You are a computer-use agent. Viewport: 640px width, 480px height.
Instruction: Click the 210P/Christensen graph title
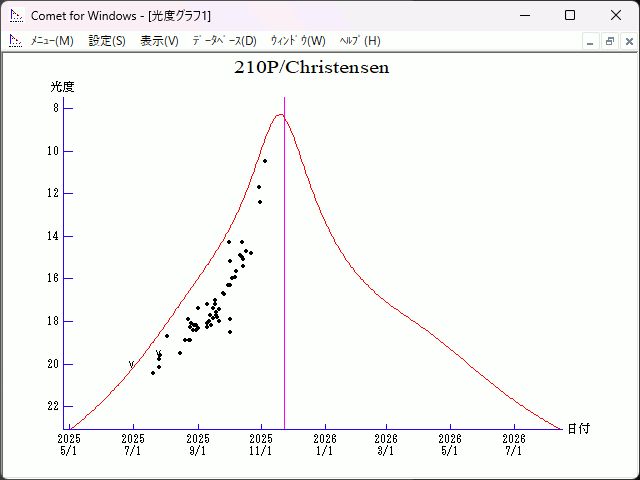311,68
